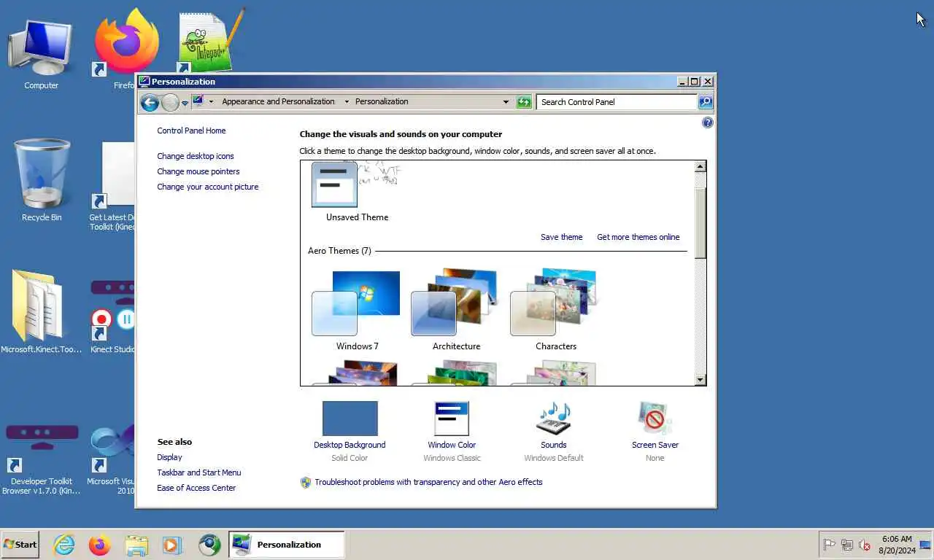
Task: Select the Developer Toolkit Browser shortcut
Action: [x=42, y=459]
